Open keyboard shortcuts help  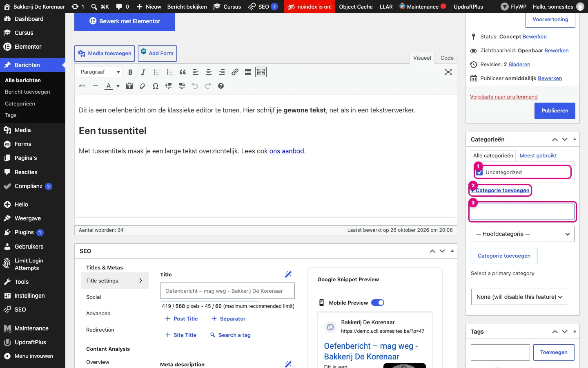click(x=221, y=86)
